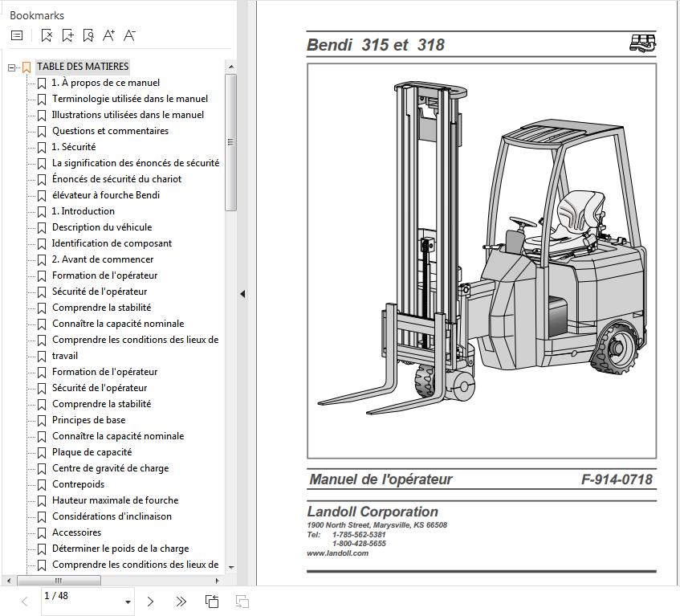Screen dimensions: 680x616
Task: Open bookmark 'Identification de composant'
Action: tap(112, 243)
